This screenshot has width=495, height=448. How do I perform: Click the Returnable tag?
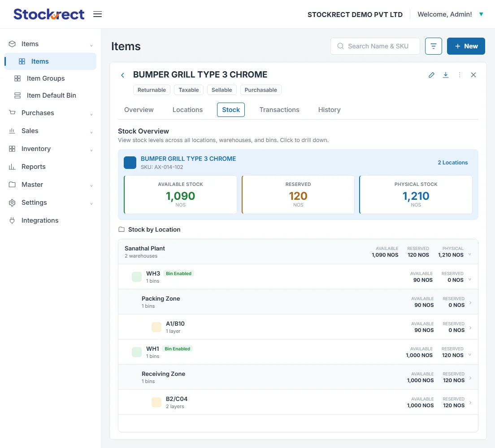point(152,90)
